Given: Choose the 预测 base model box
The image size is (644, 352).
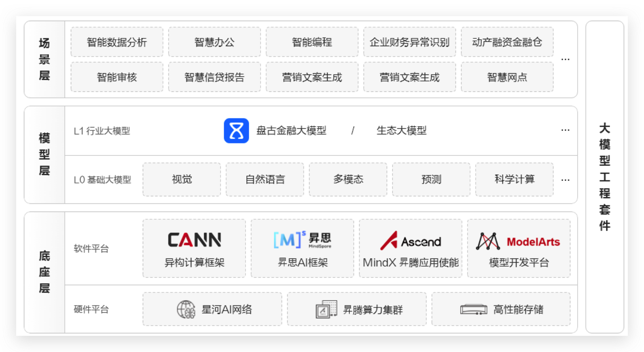Looking at the screenshot, I should 431,179.
